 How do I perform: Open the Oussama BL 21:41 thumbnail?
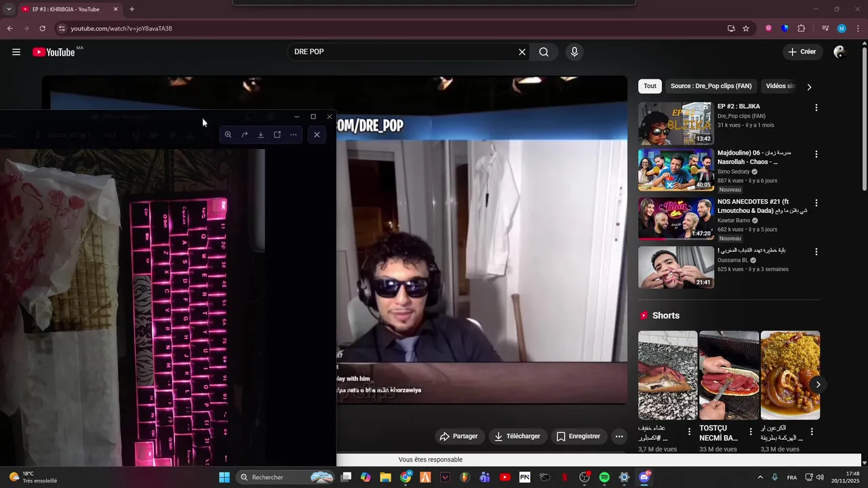pos(676,267)
